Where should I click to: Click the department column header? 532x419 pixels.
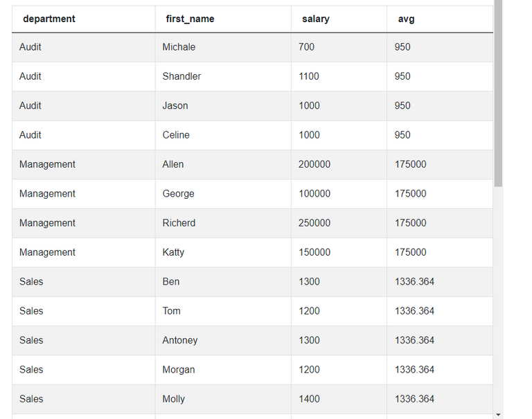tap(49, 19)
